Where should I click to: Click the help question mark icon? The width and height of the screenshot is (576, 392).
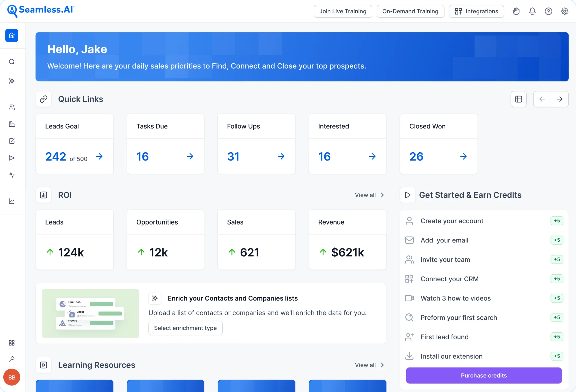point(548,11)
